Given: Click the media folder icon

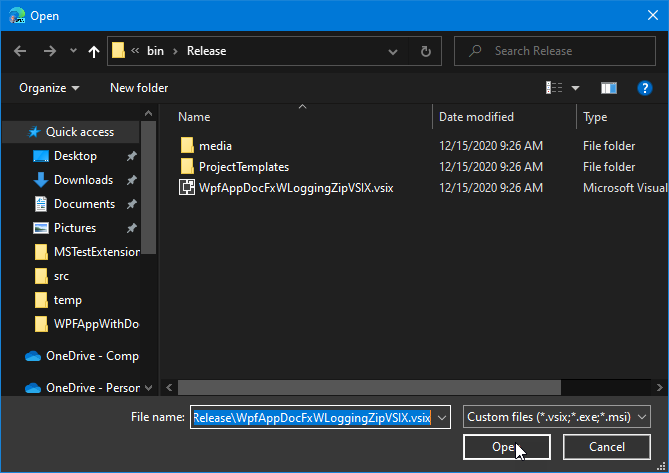Looking at the screenshot, I should 187,145.
